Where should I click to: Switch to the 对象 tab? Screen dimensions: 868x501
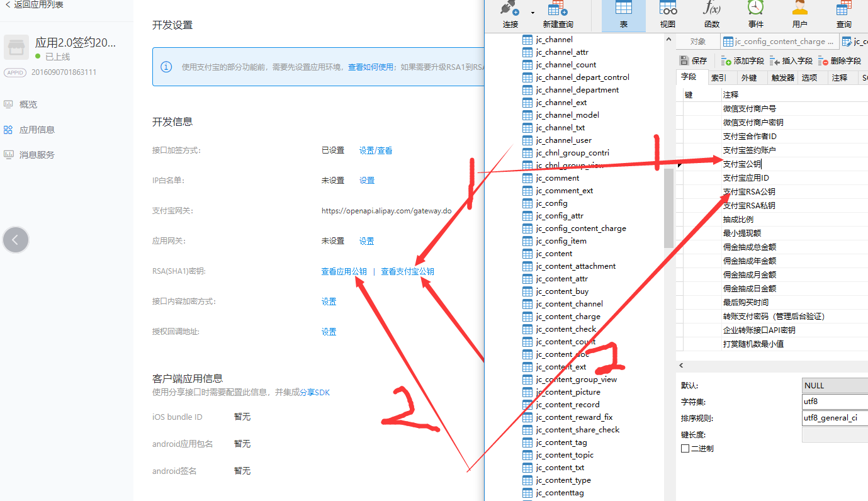click(698, 42)
